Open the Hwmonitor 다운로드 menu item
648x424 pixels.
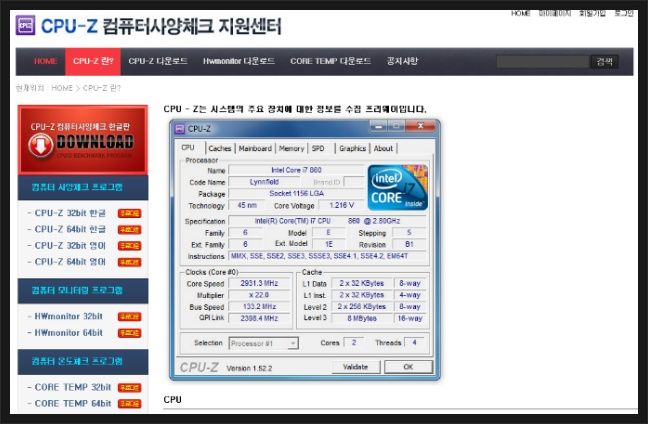239,61
